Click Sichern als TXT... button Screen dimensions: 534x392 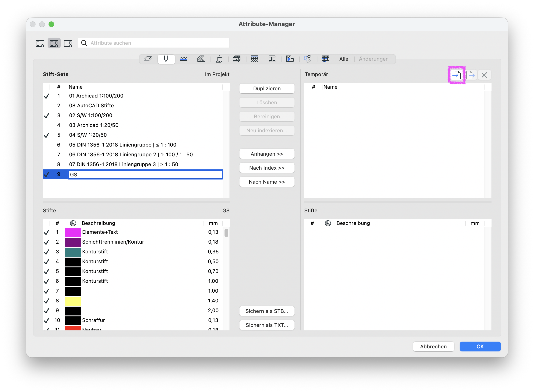[x=267, y=325]
